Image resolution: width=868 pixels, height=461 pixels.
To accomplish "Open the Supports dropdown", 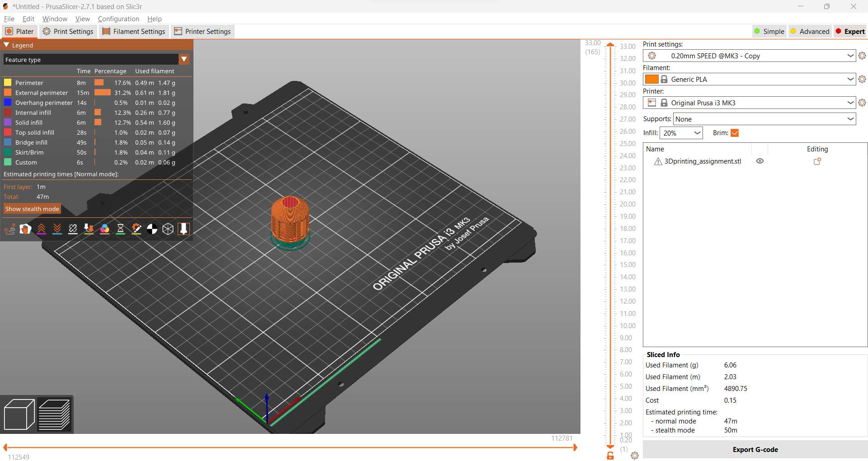I will (x=764, y=119).
